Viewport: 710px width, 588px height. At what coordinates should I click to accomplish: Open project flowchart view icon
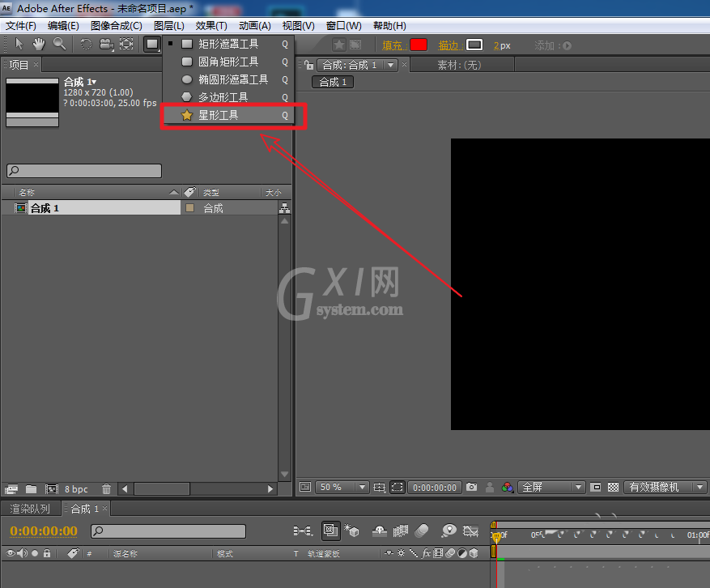click(284, 208)
